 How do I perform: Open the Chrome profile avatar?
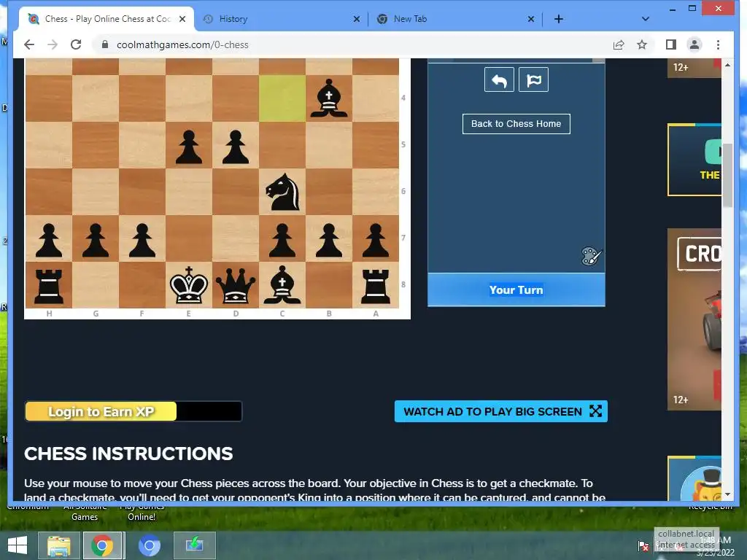[694, 44]
